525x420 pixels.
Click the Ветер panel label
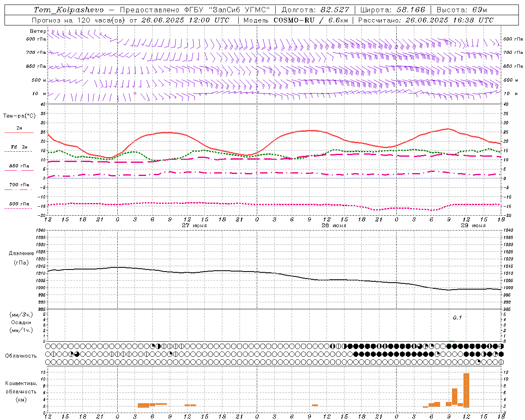coord(38,31)
